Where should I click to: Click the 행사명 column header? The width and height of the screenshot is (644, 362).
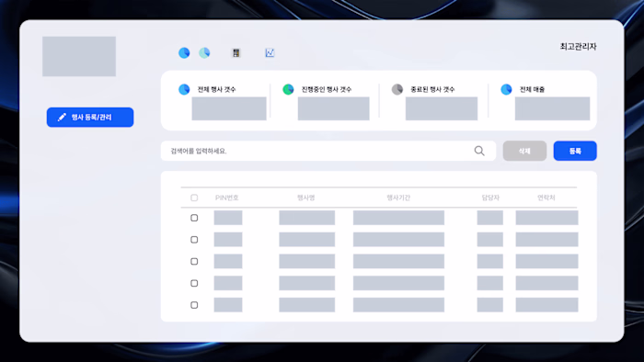click(x=306, y=198)
